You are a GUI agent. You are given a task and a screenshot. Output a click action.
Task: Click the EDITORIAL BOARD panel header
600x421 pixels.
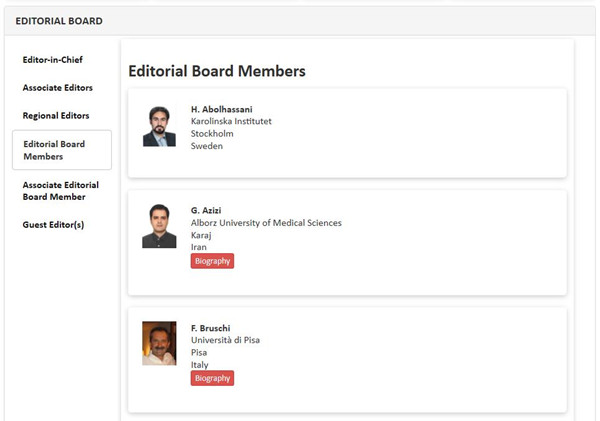[x=59, y=20]
